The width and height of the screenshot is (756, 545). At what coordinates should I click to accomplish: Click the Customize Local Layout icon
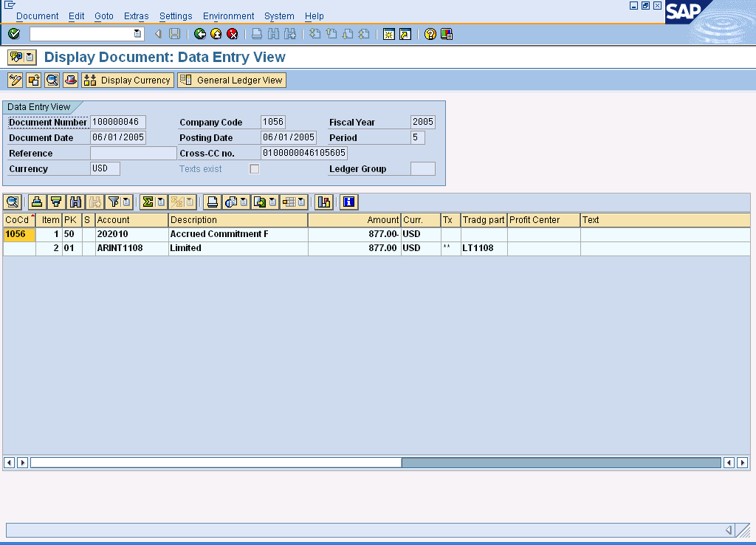tap(447, 34)
